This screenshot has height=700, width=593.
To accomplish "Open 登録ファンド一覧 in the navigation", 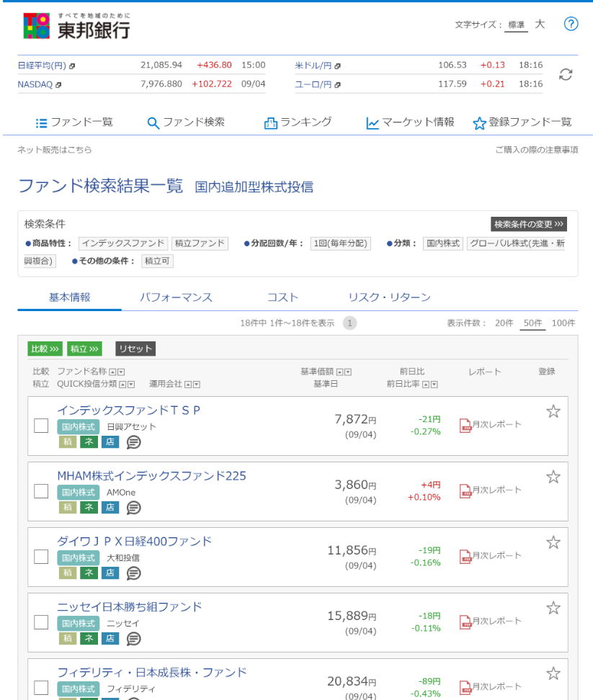I will pos(522,122).
